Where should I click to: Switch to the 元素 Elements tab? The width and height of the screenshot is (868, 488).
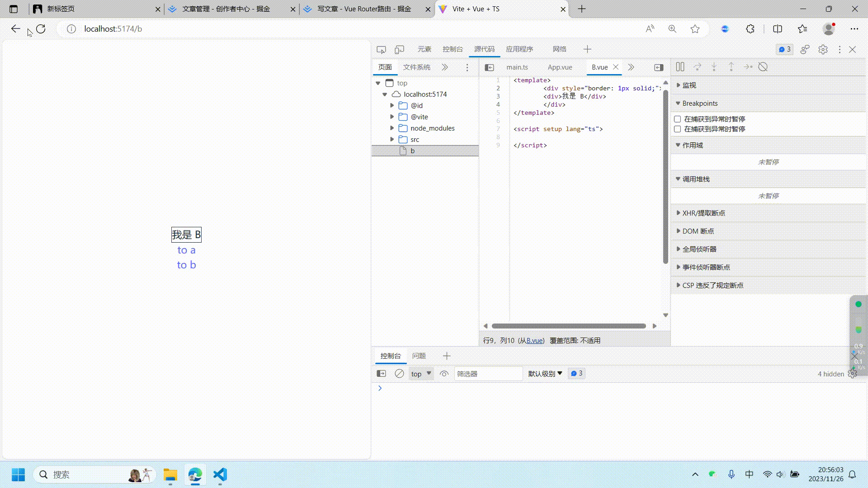coord(424,49)
